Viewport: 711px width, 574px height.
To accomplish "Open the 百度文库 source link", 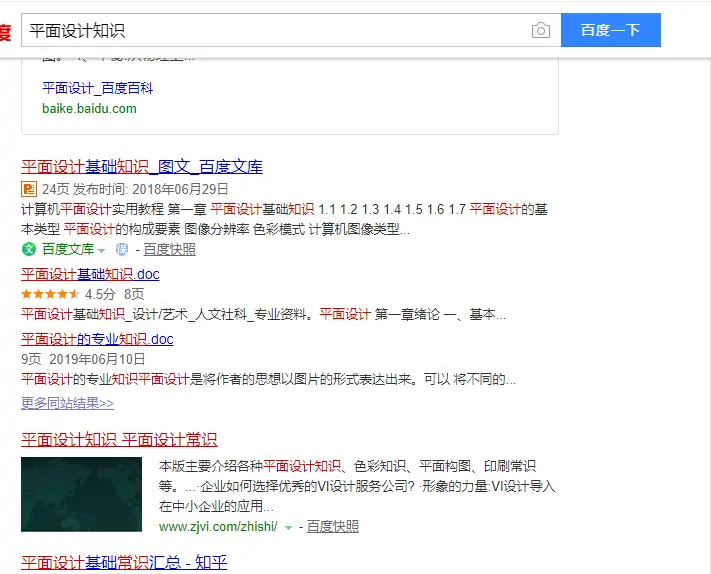I will (68, 249).
